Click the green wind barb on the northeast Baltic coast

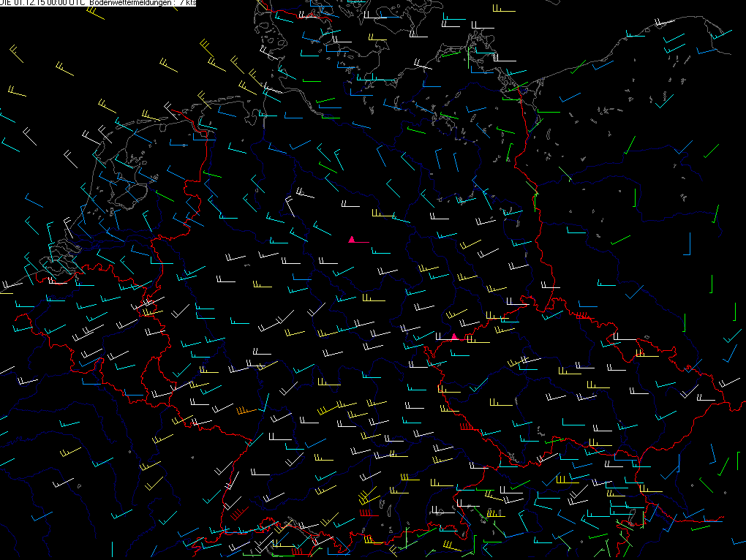578,67
